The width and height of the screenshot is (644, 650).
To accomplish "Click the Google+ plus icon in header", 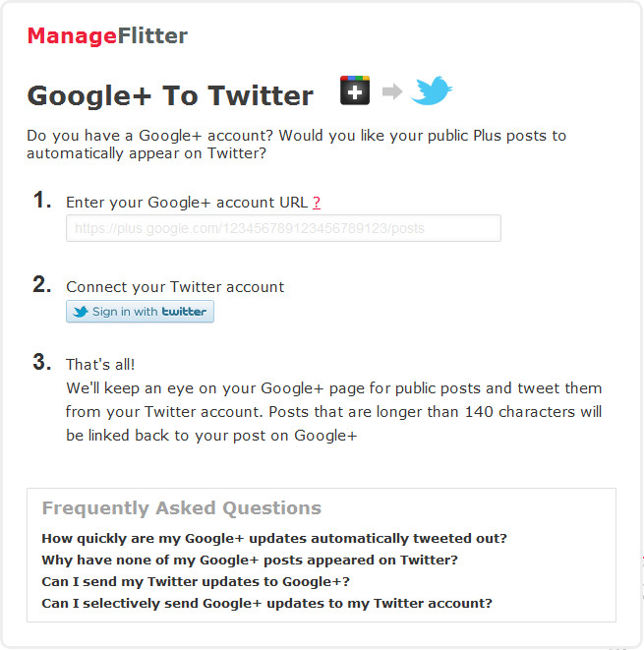I will [x=355, y=90].
